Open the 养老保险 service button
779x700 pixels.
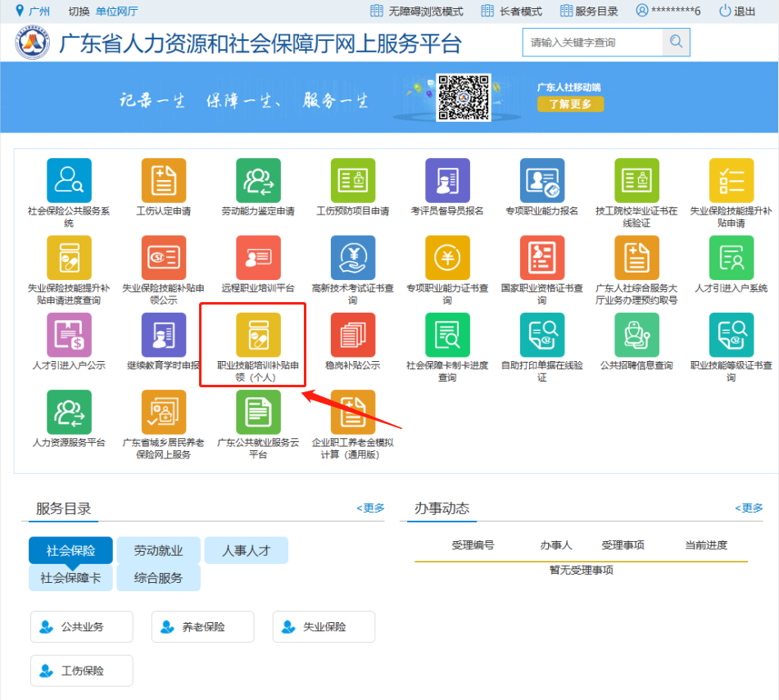(x=202, y=627)
